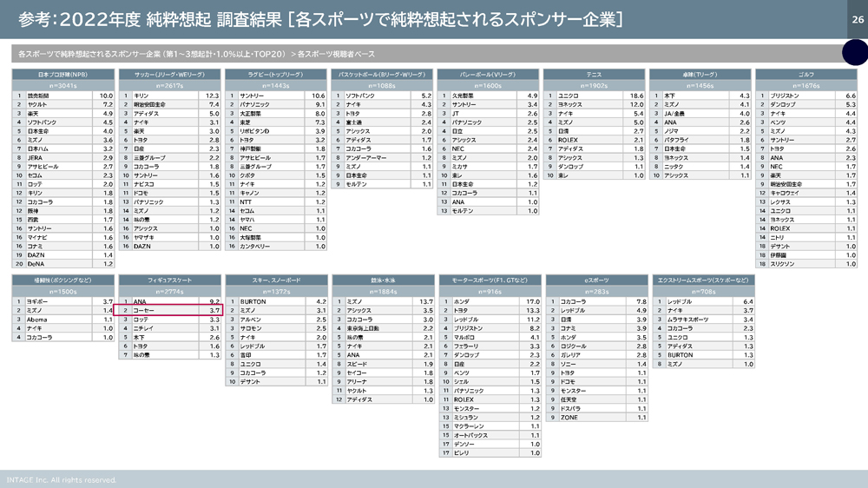Click the slide title about 2022年度 純粋想起 調査結果
The image size is (868, 488).
pyautogui.click(x=320, y=19)
